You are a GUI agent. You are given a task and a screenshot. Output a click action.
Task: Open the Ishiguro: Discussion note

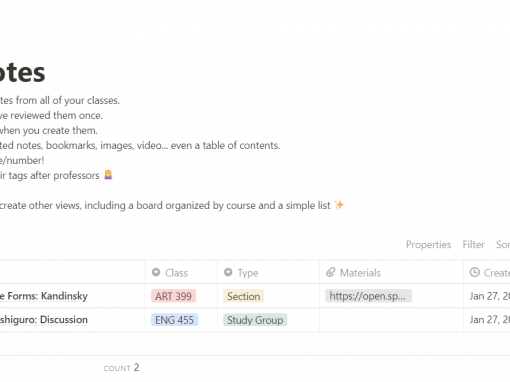(x=44, y=320)
